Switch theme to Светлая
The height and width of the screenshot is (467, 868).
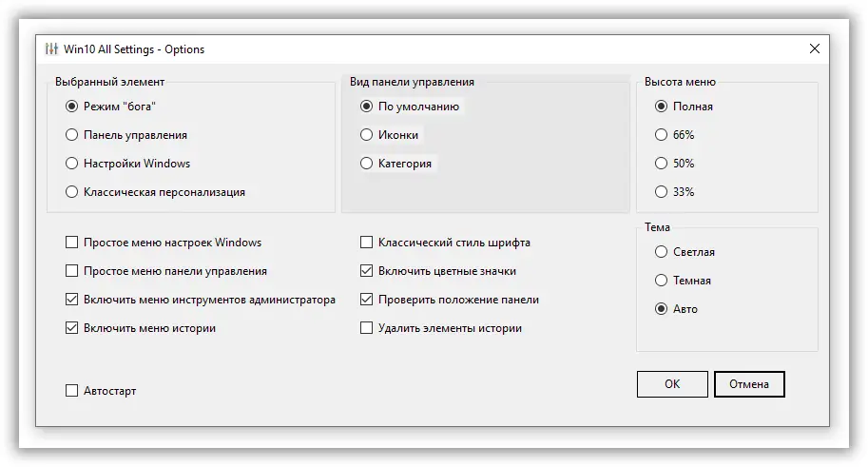pos(662,252)
